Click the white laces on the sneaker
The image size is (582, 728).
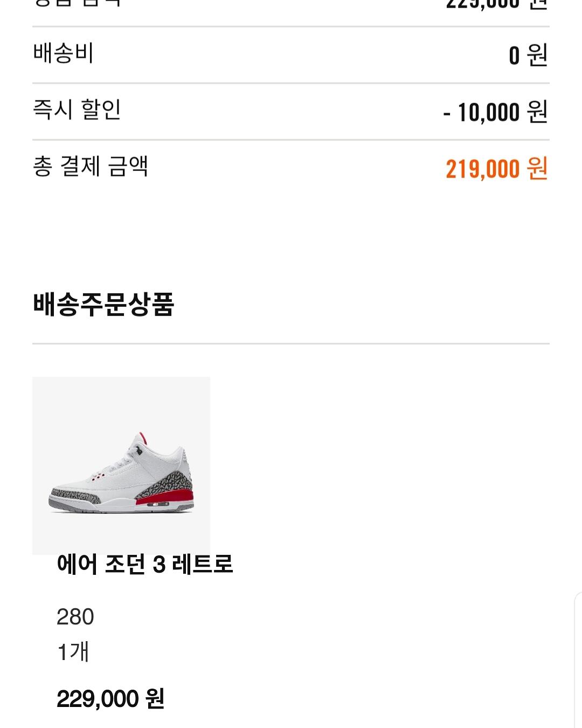tap(125, 461)
